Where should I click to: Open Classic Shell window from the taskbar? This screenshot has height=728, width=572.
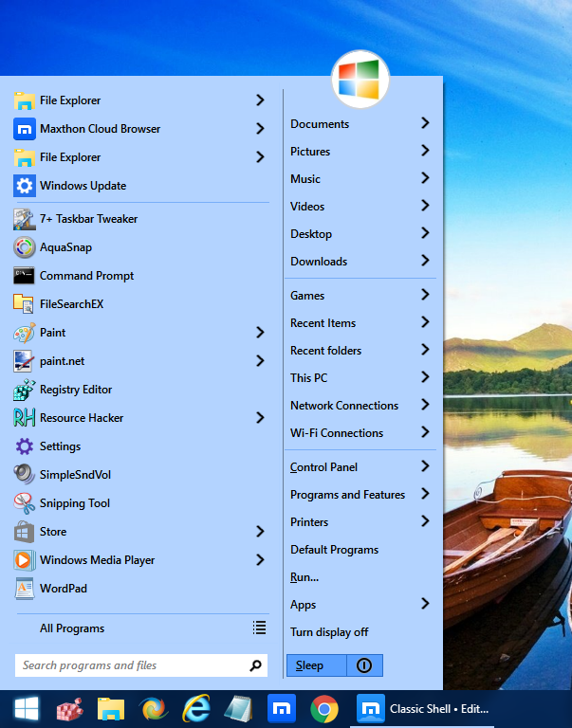click(x=422, y=709)
